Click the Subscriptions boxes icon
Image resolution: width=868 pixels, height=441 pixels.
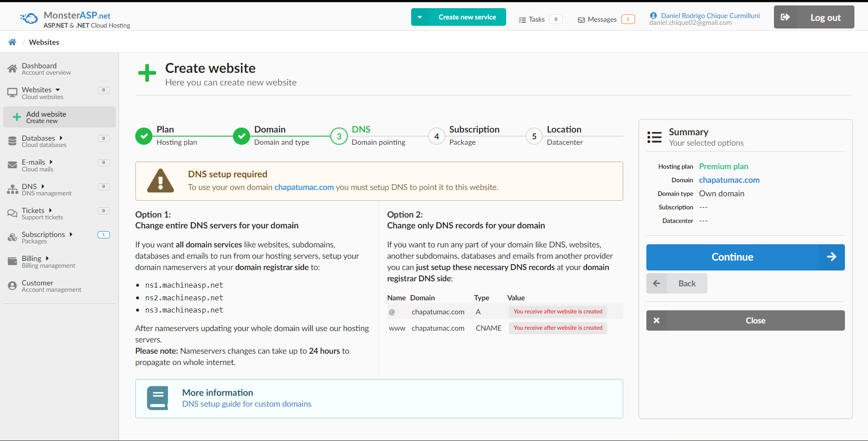coord(12,237)
